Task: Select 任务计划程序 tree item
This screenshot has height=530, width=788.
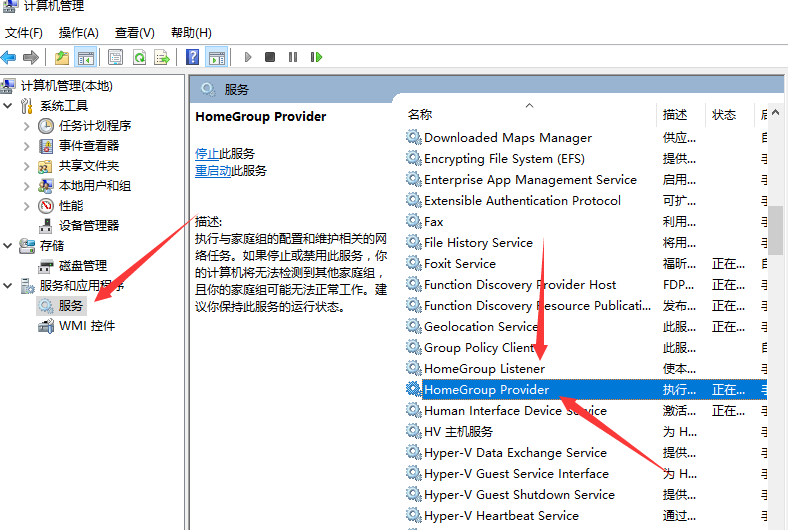Action: click(95, 126)
